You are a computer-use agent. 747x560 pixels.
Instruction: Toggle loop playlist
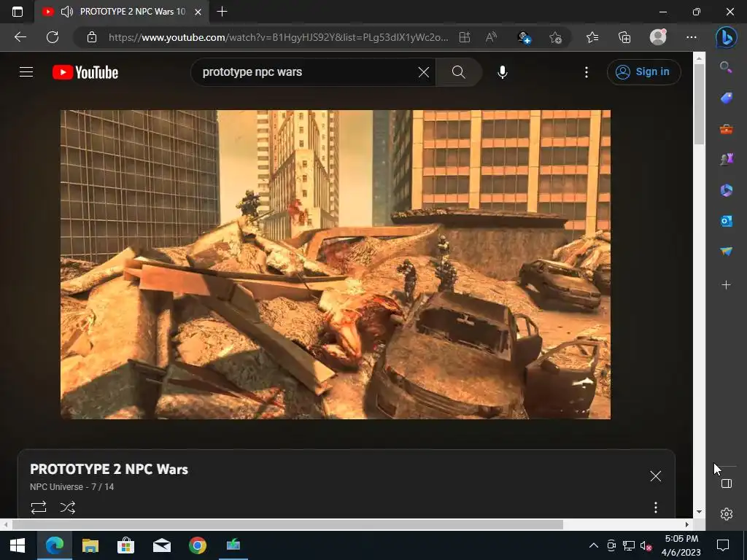[x=39, y=507]
